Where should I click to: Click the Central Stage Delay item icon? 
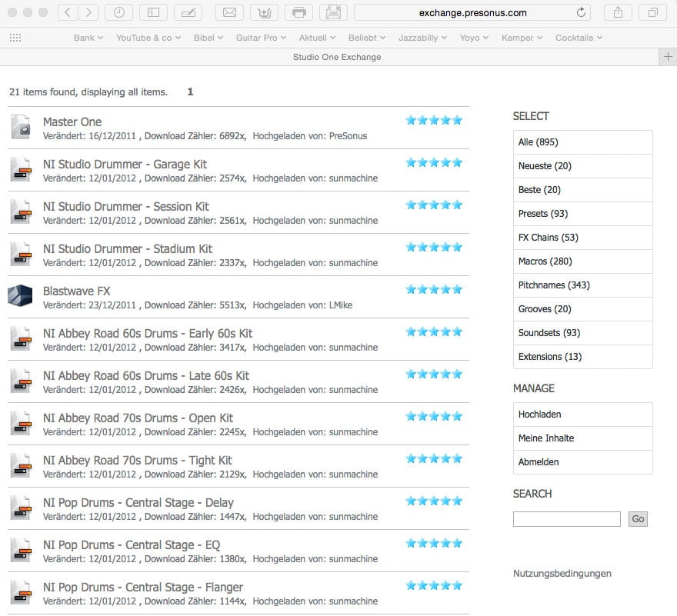(x=21, y=508)
